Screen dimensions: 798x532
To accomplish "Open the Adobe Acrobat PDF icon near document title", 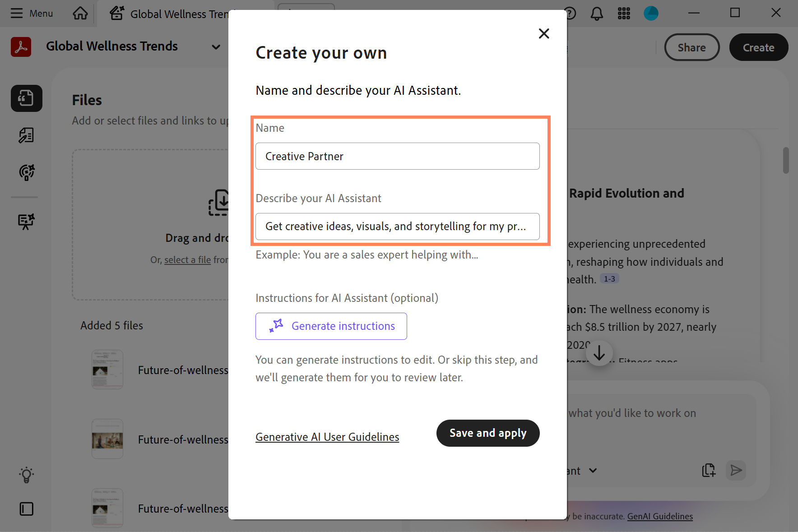I will pos(21,47).
